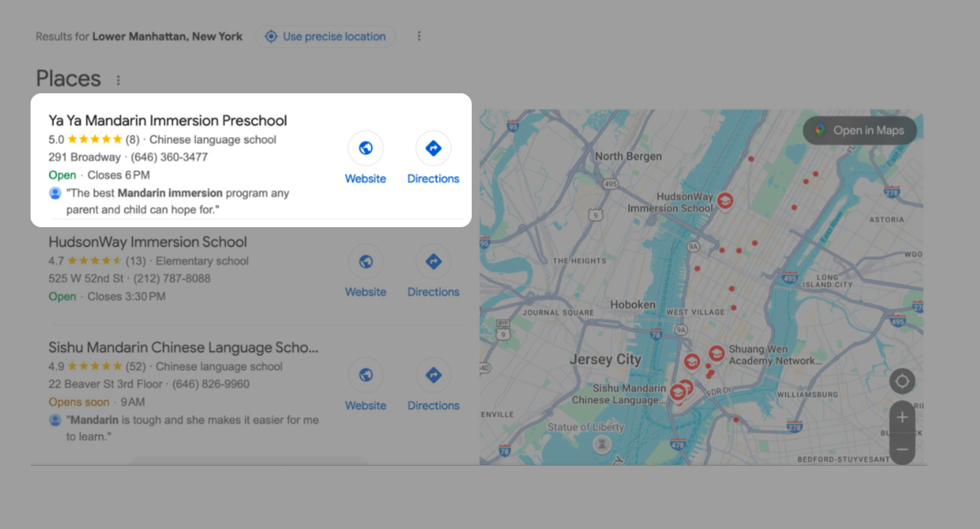The height and width of the screenshot is (529, 980).
Task: Click HudsonWay address 525 W 52nd St
Action: 86,279
